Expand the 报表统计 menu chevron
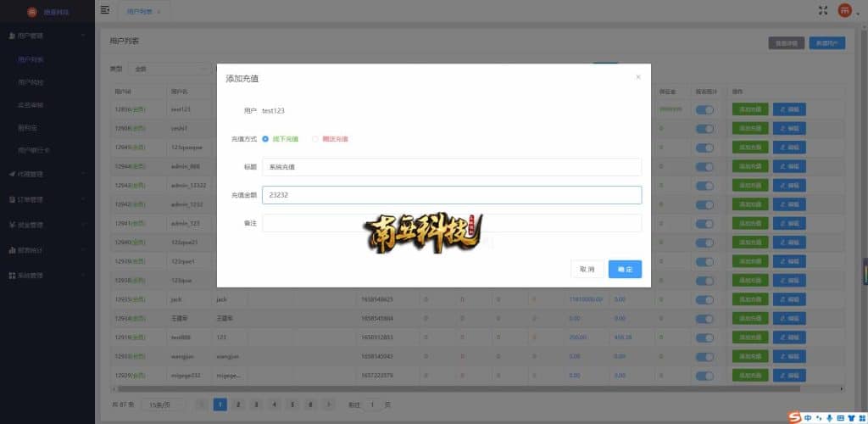Image resolution: width=868 pixels, height=424 pixels. 83,250
